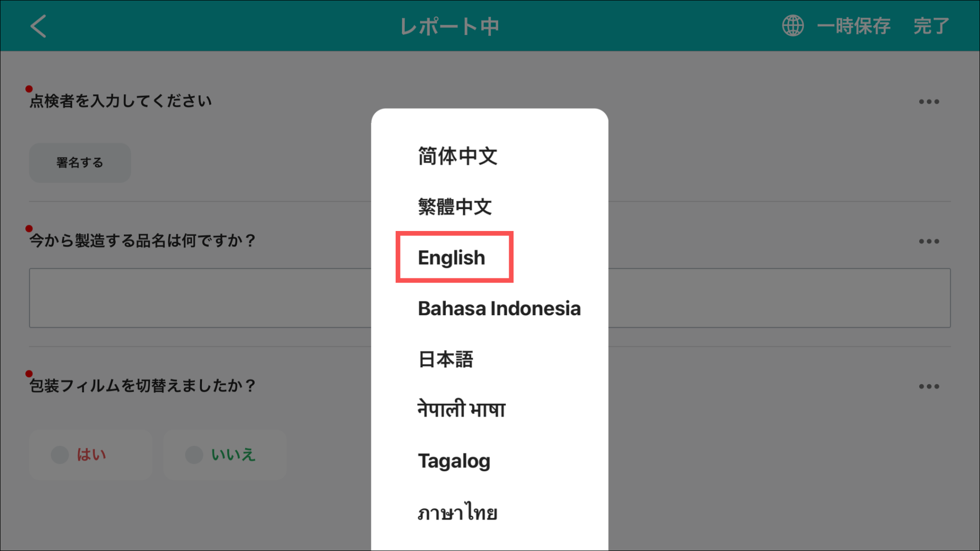
Task: Tap 一時保存 temporary save button
Action: (x=854, y=26)
